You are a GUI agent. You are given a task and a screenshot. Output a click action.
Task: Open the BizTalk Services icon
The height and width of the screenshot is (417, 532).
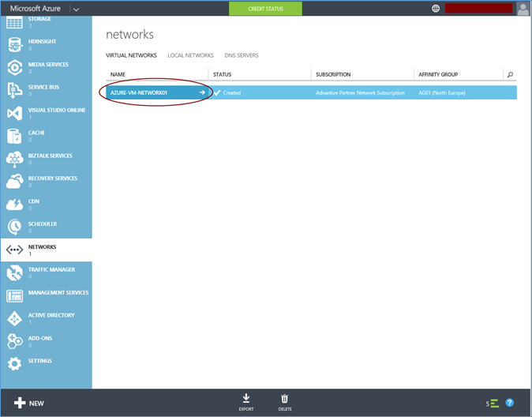14,160
